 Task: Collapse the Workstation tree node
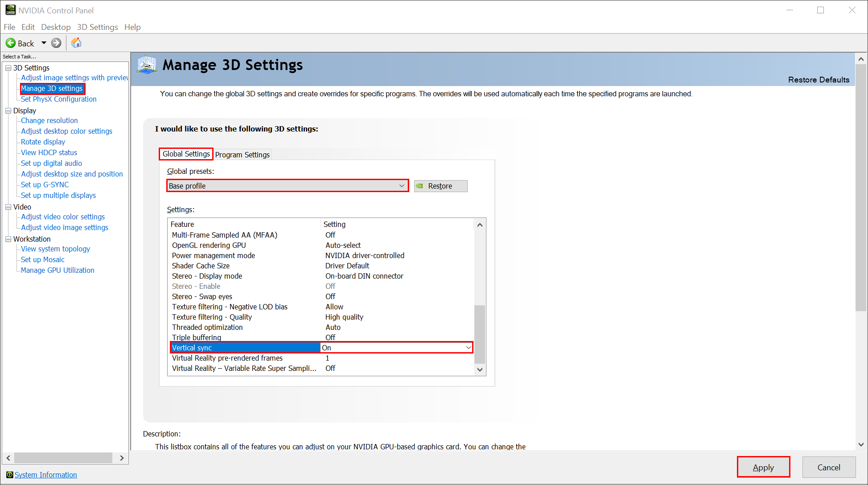point(8,239)
